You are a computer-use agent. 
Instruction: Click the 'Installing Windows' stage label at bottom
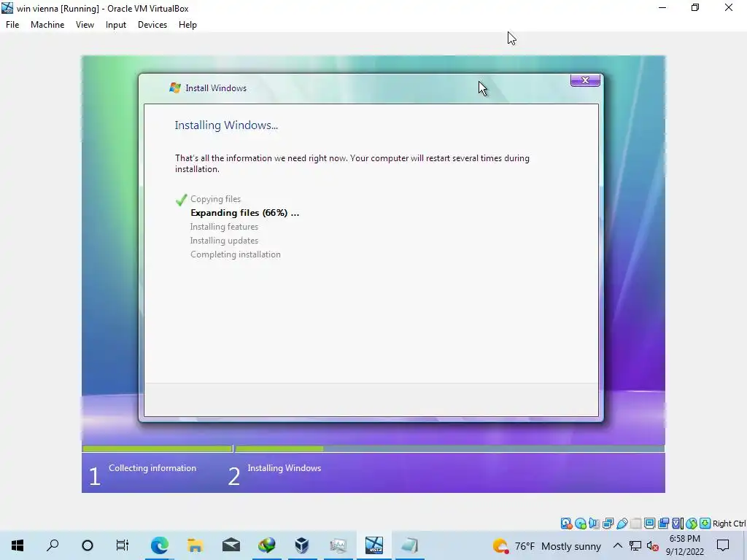pyautogui.click(x=285, y=468)
